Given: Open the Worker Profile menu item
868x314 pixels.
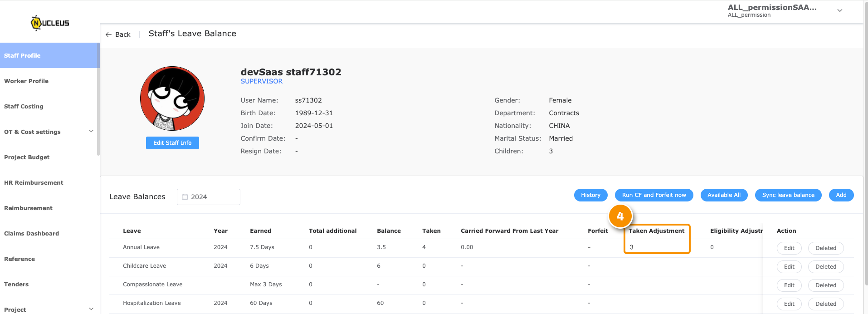Looking at the screenshot, I should pos(26,81).
